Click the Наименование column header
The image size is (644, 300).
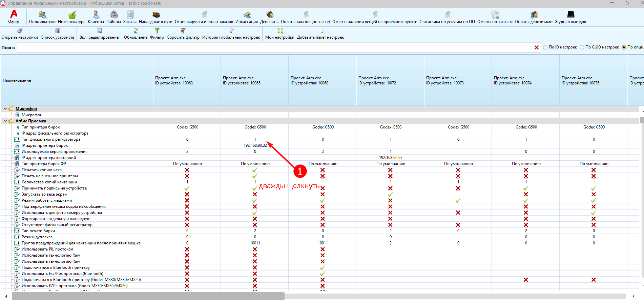(x=77, y=80)
